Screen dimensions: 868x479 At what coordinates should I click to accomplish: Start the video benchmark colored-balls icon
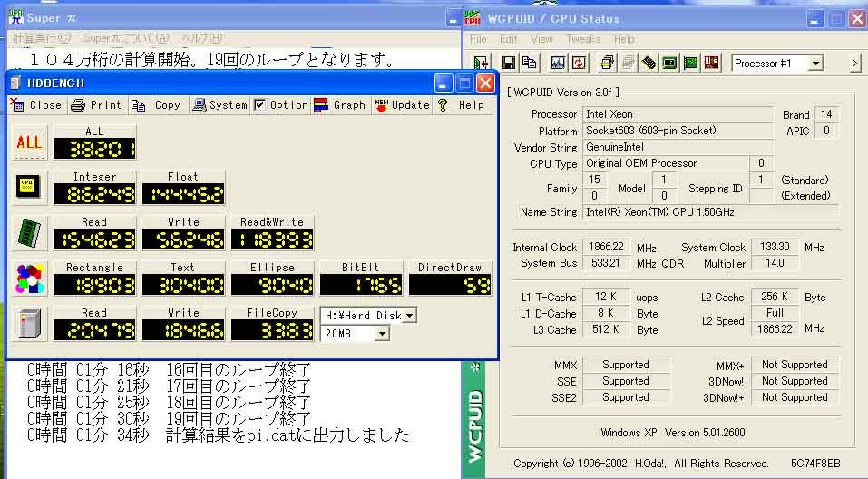click(29, 278)
